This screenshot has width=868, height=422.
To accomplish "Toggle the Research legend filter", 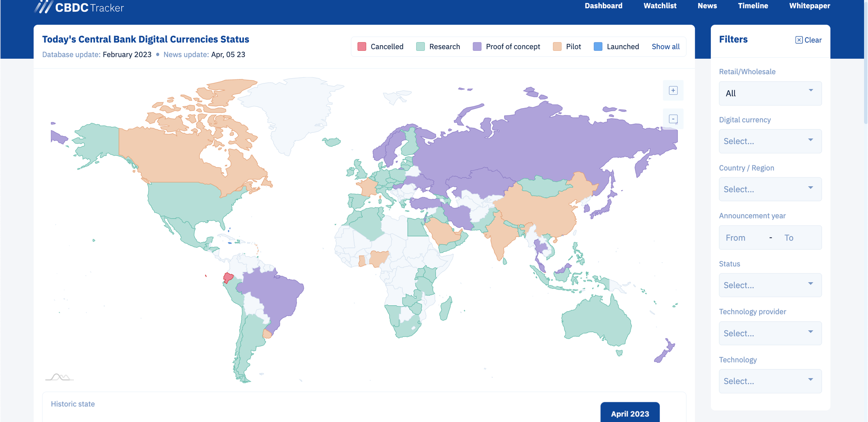I will [438, 46].
